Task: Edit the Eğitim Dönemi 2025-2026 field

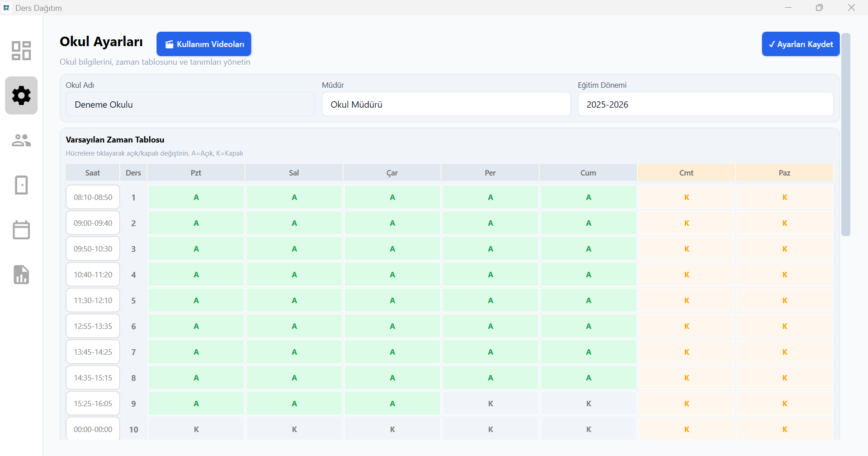Action: tap(705, 104)
